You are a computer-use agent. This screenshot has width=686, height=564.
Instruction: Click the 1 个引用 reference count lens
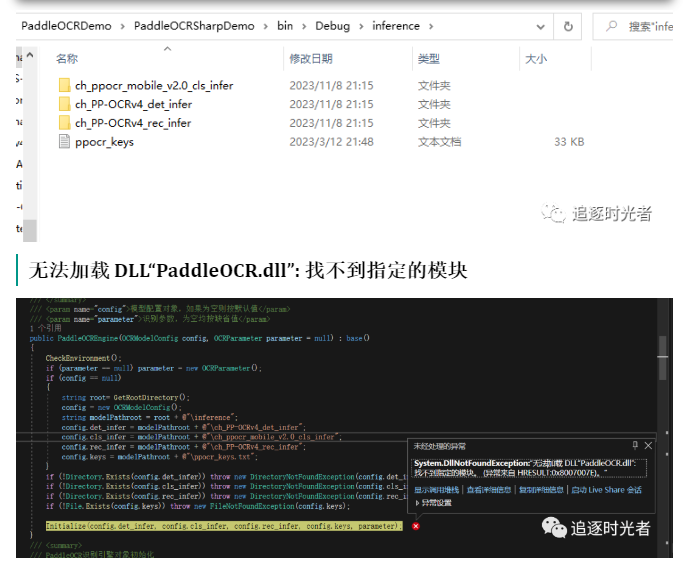point(46,328)
